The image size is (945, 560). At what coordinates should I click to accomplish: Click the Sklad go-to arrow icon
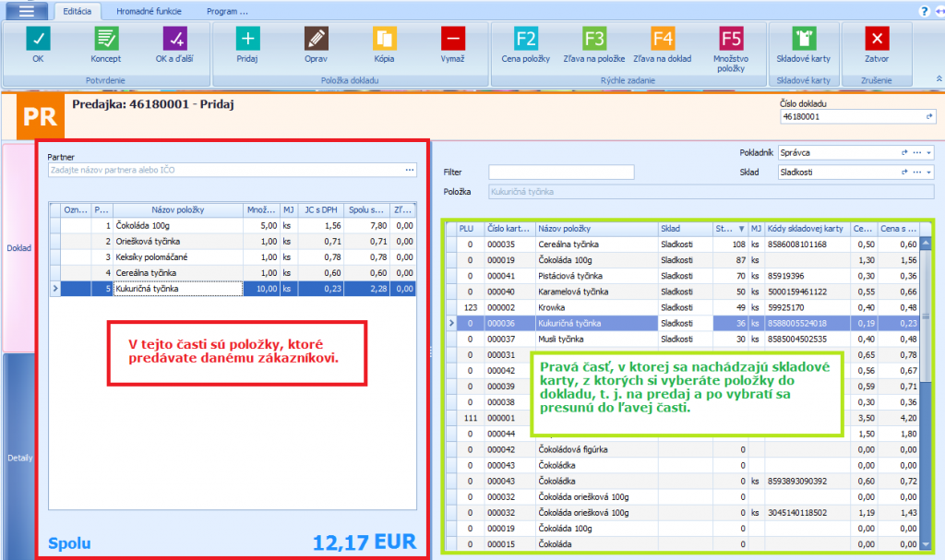click(904, 173)
